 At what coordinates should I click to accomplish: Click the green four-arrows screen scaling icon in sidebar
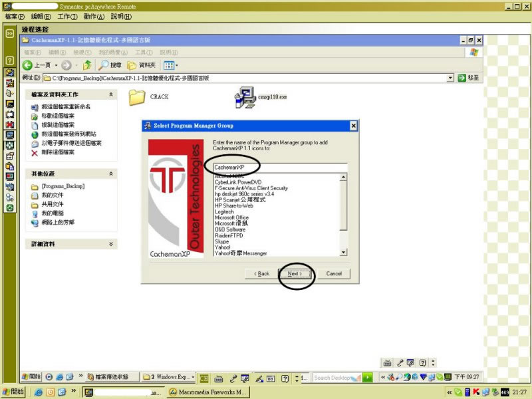click(x=9, y=146)
